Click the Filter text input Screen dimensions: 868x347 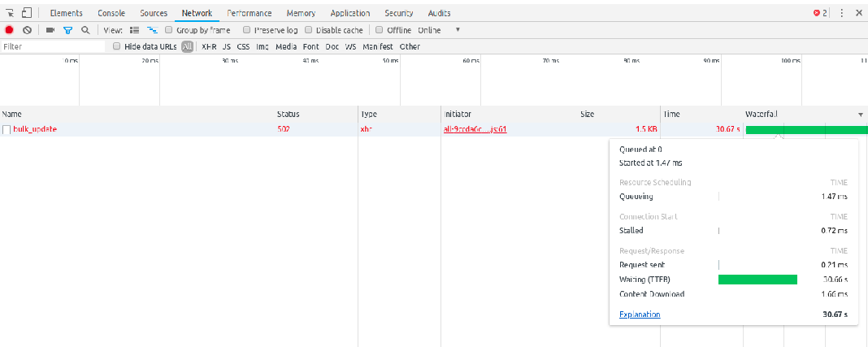tap(53, 46)
